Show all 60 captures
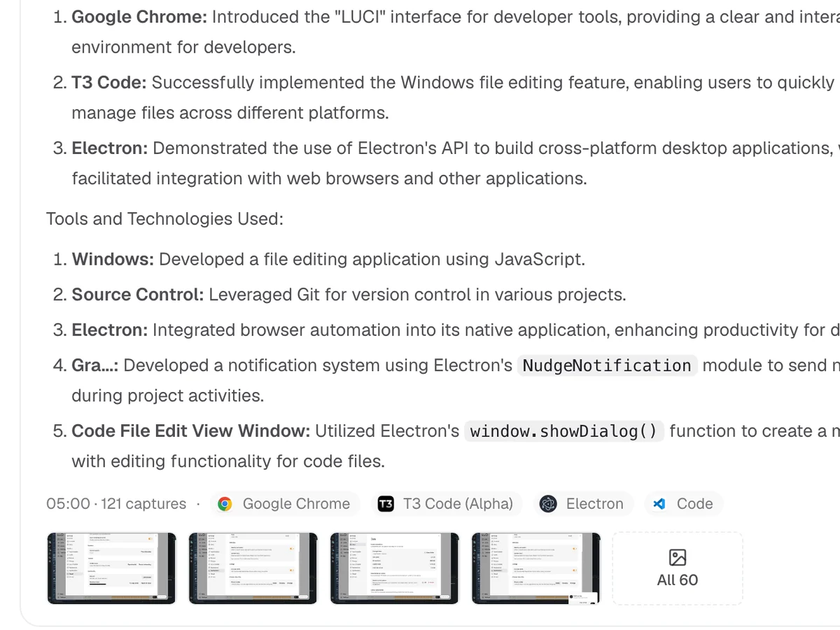The image size is (840, 630). (x=678, y=568)
